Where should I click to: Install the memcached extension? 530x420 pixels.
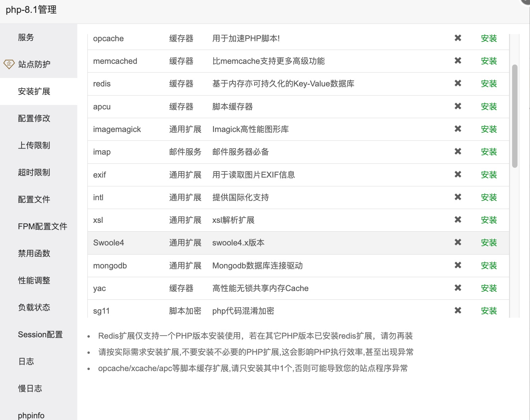click(489, 61)
